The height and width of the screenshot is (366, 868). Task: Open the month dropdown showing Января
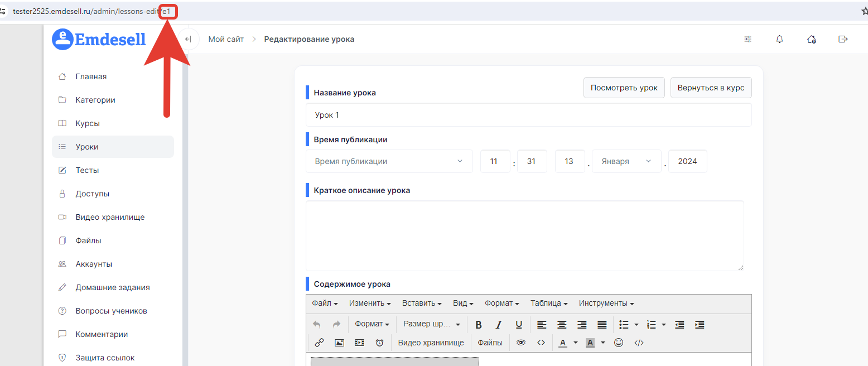coord(626,161)
